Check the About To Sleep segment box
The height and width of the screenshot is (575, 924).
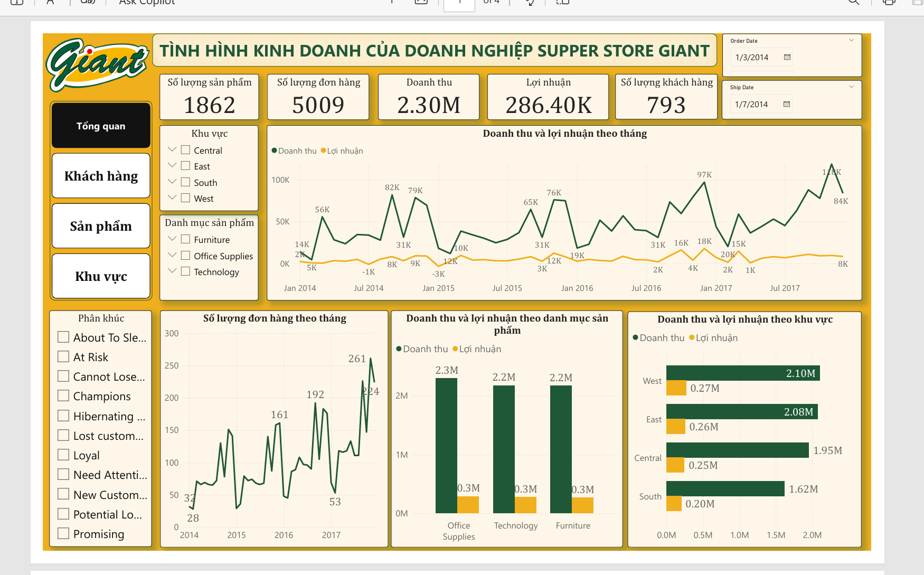63,337
